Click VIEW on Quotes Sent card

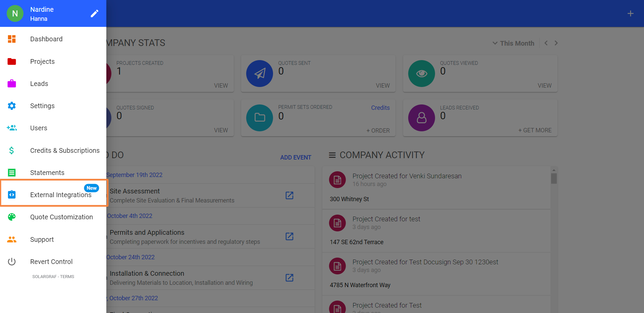[x=383, y=86]
